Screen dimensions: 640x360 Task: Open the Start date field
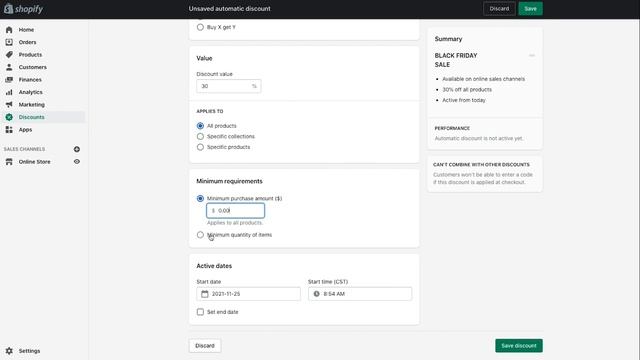[248, 294]
